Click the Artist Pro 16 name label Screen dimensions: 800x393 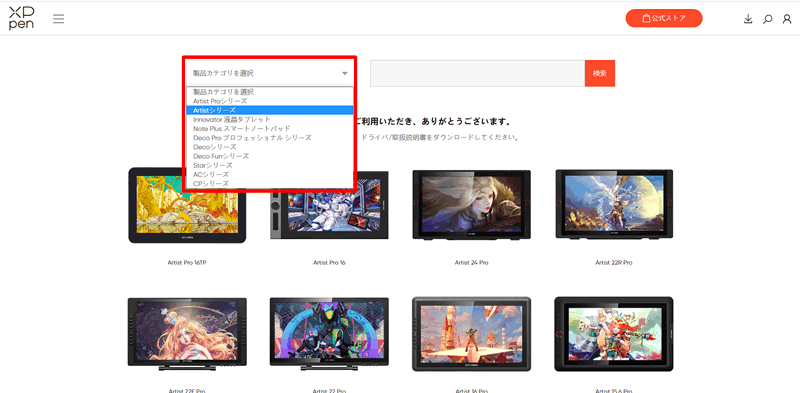coord(329,262)
